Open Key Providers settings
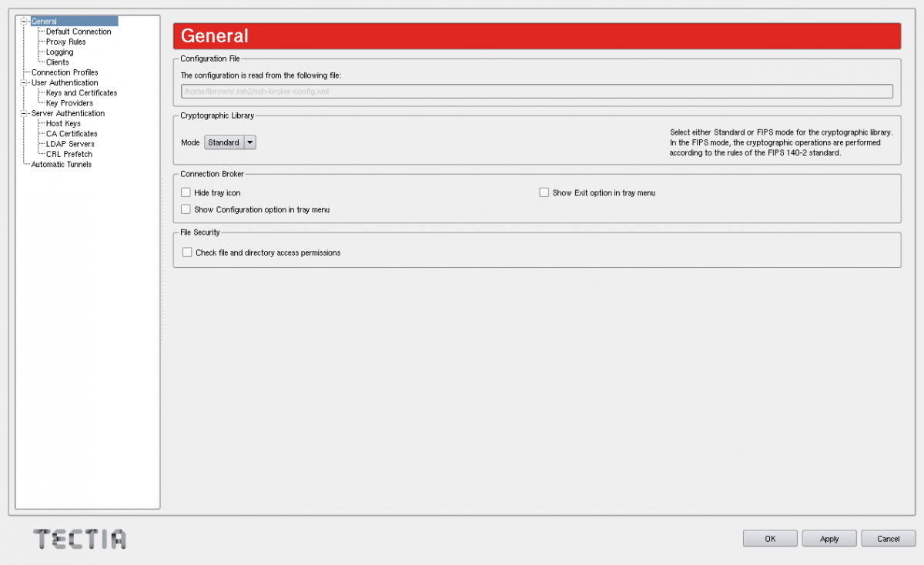The width and height of the screenshot is (924, 565). pos(69,103)
